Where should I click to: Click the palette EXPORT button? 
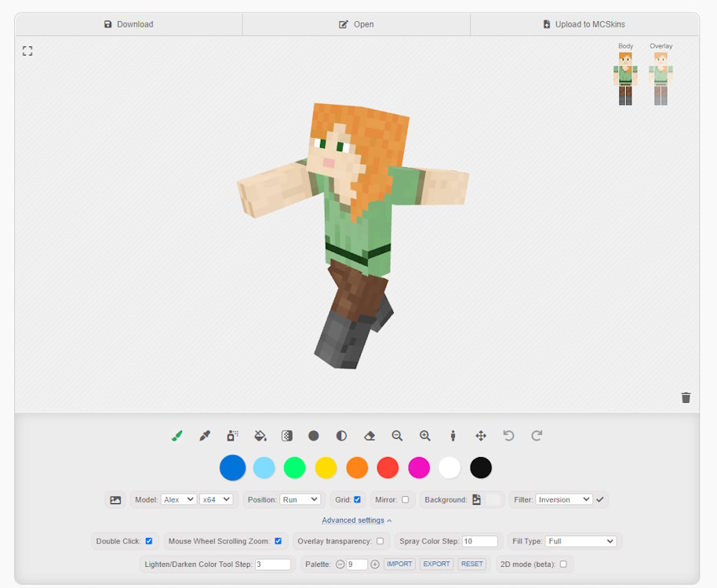click(436, 564)
